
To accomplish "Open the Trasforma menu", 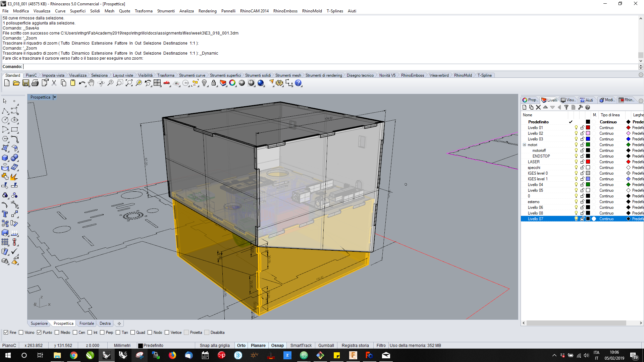I will pos(144,11).
